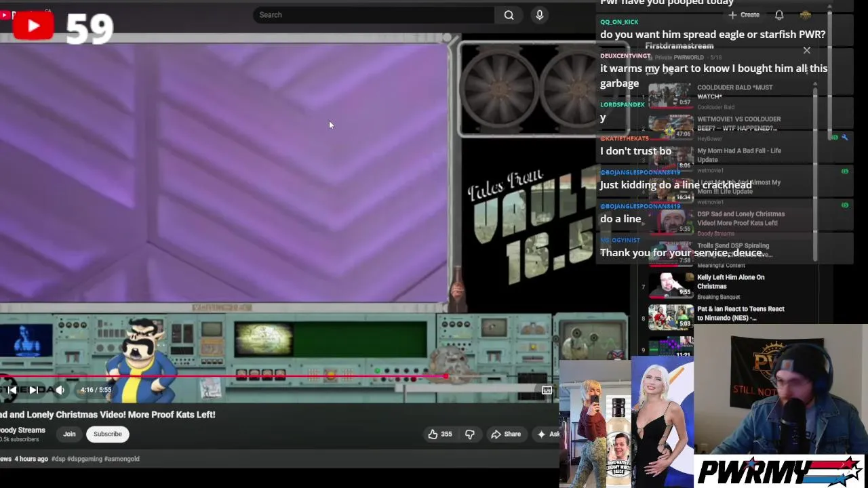Open the #dsp hashtag

[x=58, y=459]
